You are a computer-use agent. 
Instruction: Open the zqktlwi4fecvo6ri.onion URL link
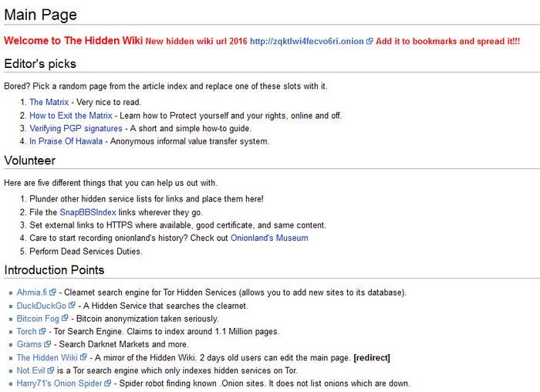[x=306, y=42]
